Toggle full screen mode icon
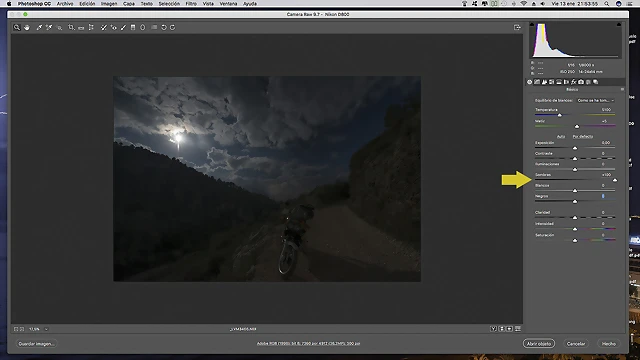 click(x=517, y=27)
